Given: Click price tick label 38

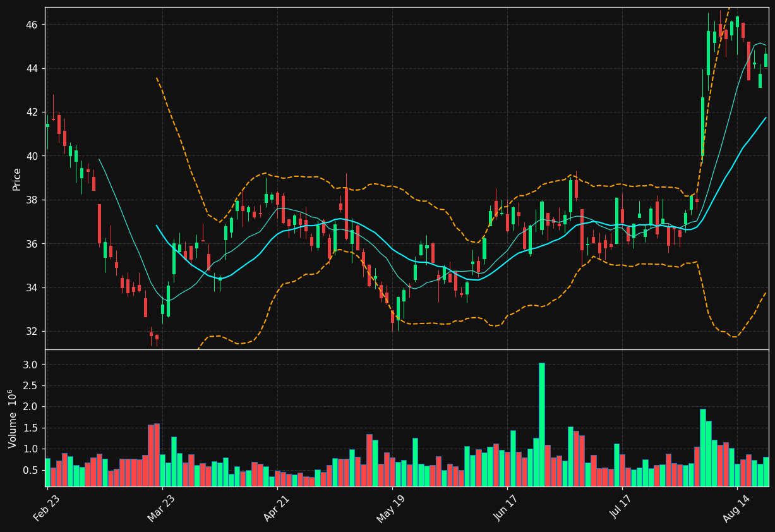Looking at the screenshot, I should tap(33, 200).
